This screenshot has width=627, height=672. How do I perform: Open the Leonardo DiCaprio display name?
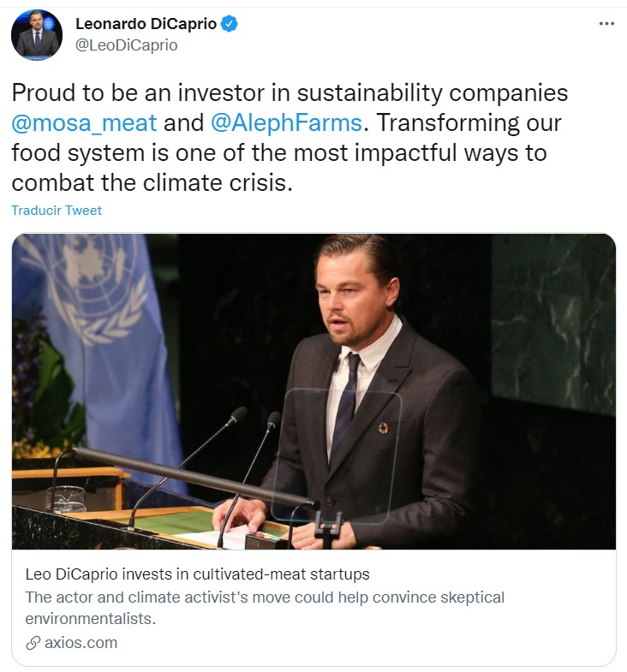tap(147, 24)
